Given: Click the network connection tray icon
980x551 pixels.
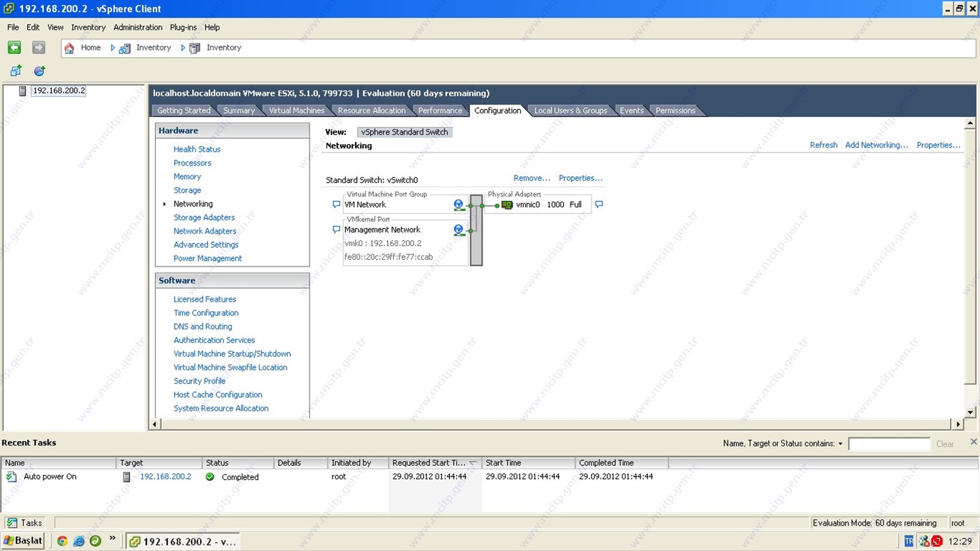Looking at the screenshot, I should coord(924,541).
